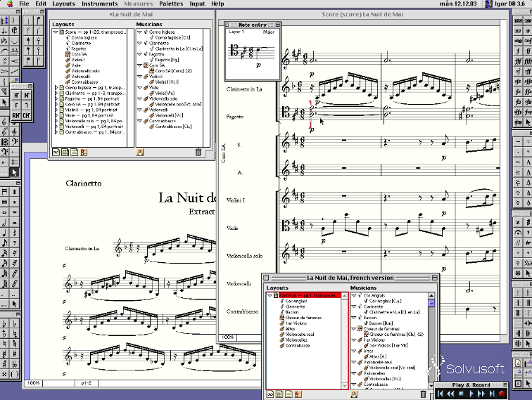Viewport: 532px width, 400px height.
Task: Pick the treble clef tool
Action: 4,122
